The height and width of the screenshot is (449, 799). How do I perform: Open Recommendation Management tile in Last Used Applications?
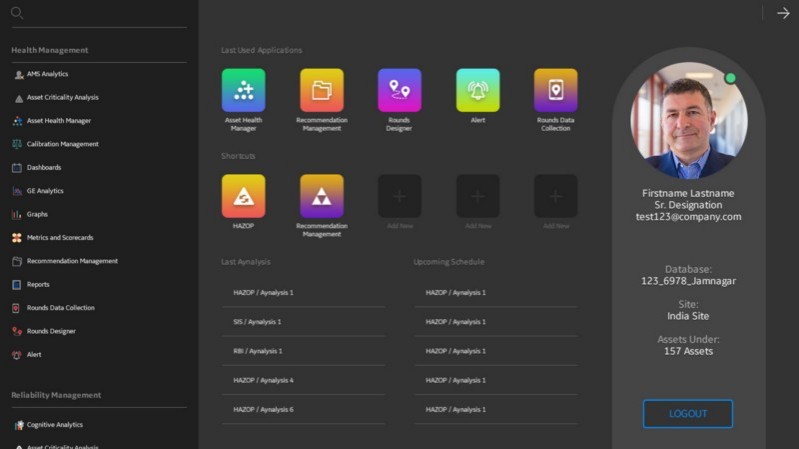(322, 90)
